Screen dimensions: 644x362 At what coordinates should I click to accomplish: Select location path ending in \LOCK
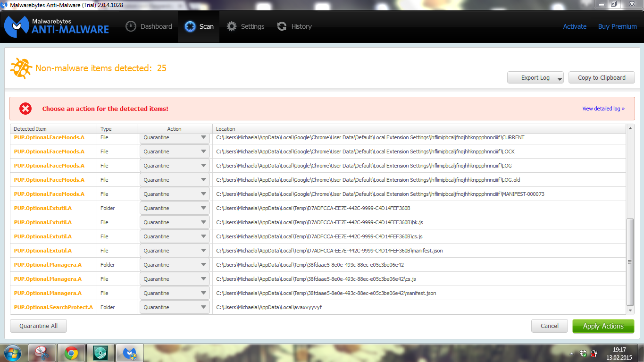[365, 152]
